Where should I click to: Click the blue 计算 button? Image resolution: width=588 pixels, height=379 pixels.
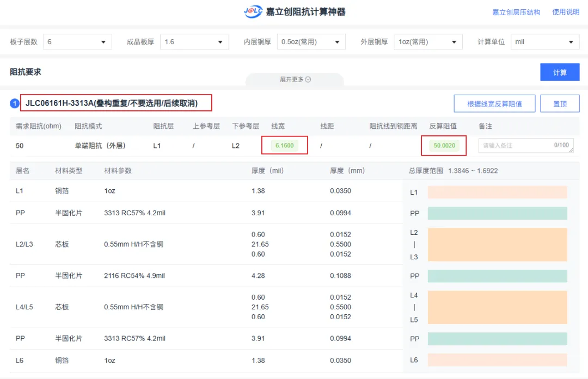(559, 72)
